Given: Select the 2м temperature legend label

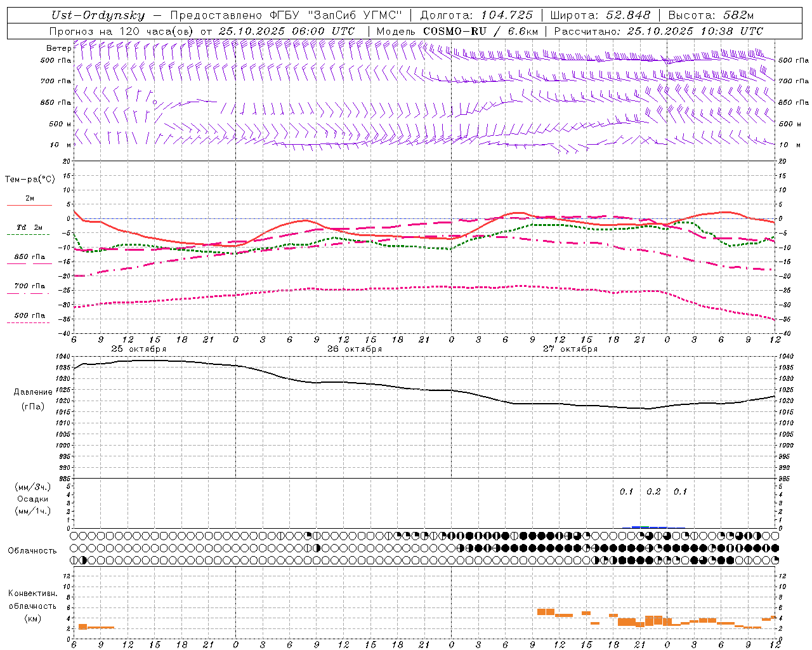Looking at the screenshot, I should 30,199.
